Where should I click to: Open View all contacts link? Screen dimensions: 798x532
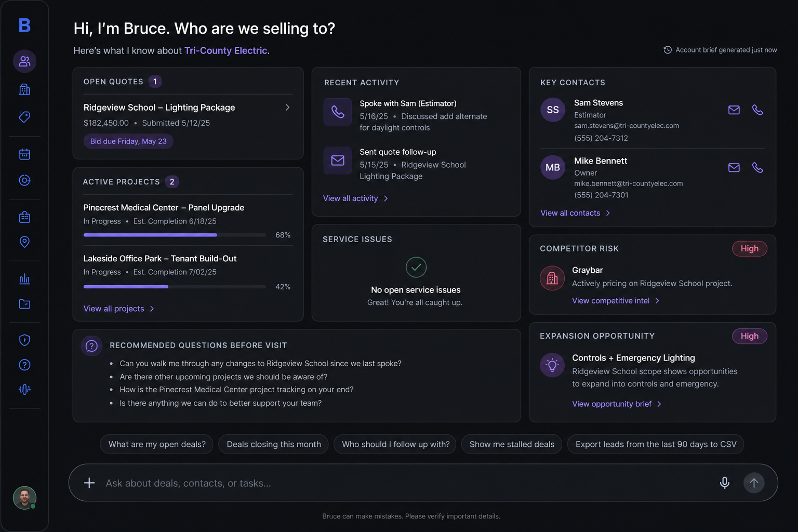point(575,213)
